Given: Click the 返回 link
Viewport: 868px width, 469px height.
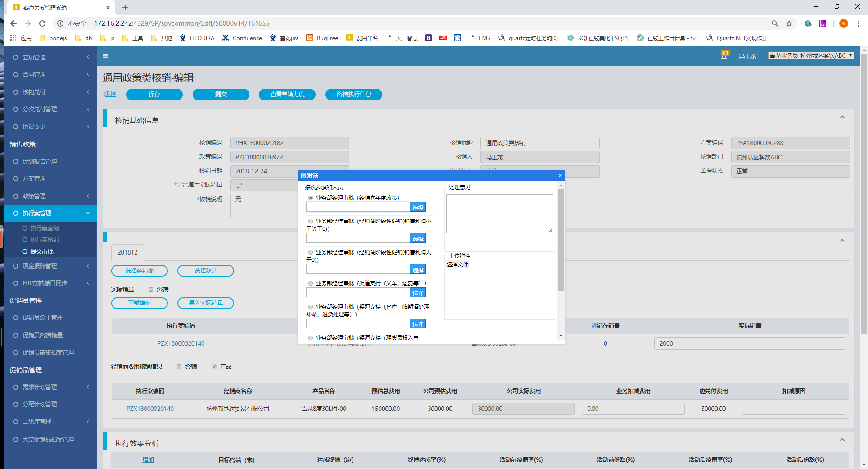Looking at the screenshot, I should [110, 94].
